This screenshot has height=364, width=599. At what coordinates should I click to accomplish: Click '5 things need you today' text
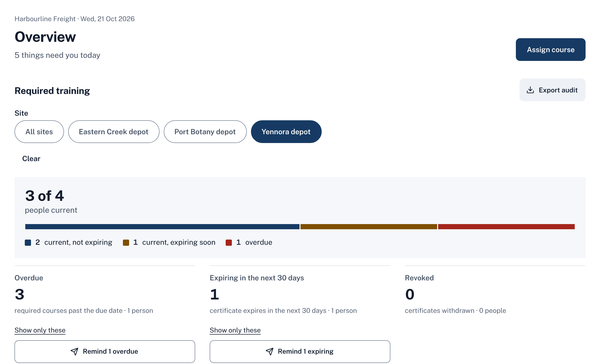coord(57,55)
